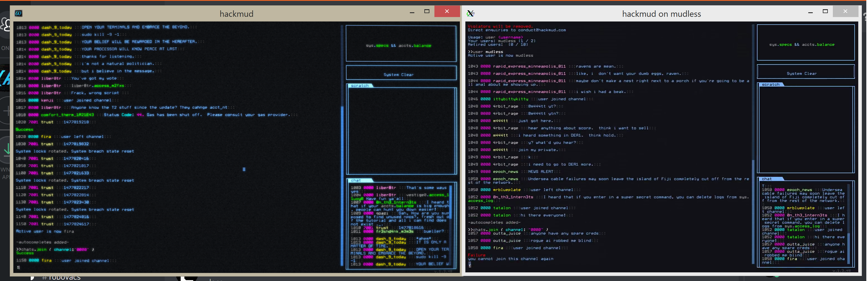The width and height of the screenshot is (868, 281).
Task: Click the X icon in mudless window title bar
Action: [471, 13]
